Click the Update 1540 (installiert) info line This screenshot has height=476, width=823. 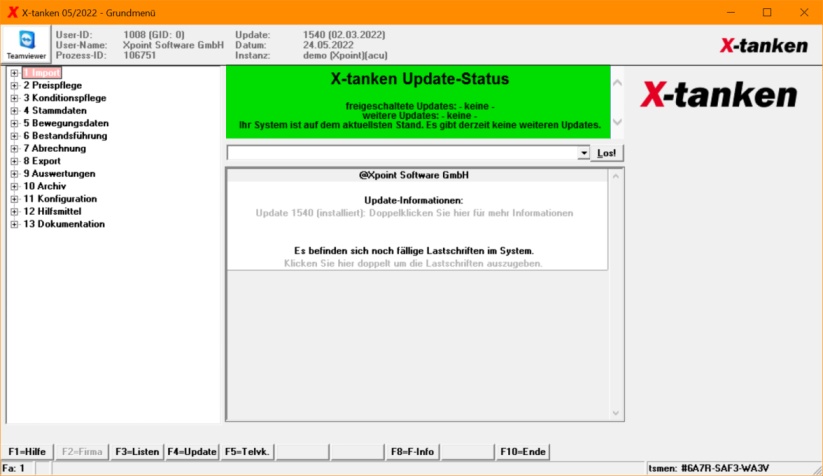(x=414, y=213)
